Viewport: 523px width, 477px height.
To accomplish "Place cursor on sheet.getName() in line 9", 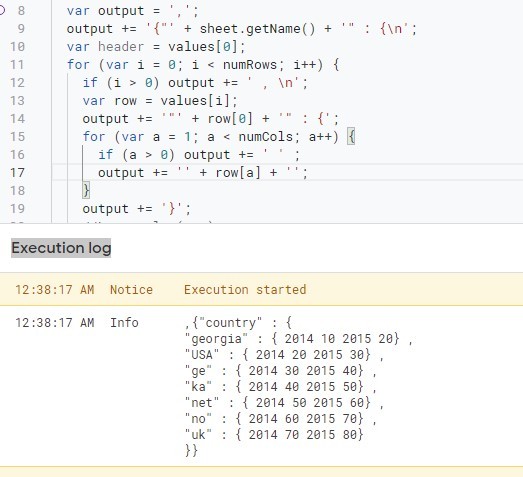I will pyautogui.click(x=257, y=29).
